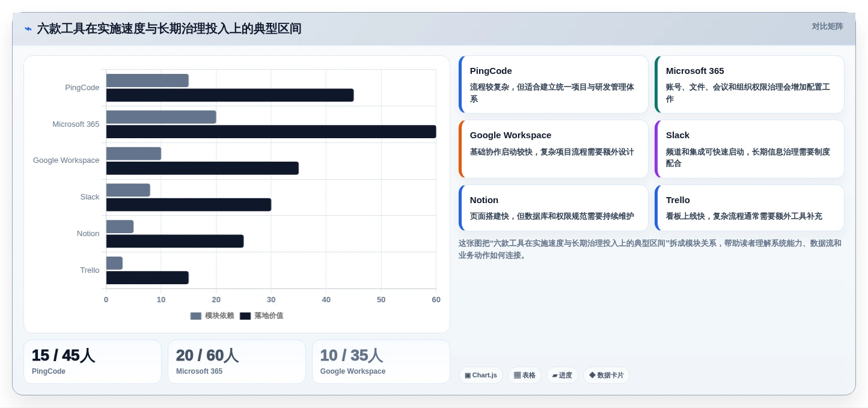This screenshot has height=408, width=868.
Task: Click the Slack 落地价值 dark bar
Action: [189, 205]
